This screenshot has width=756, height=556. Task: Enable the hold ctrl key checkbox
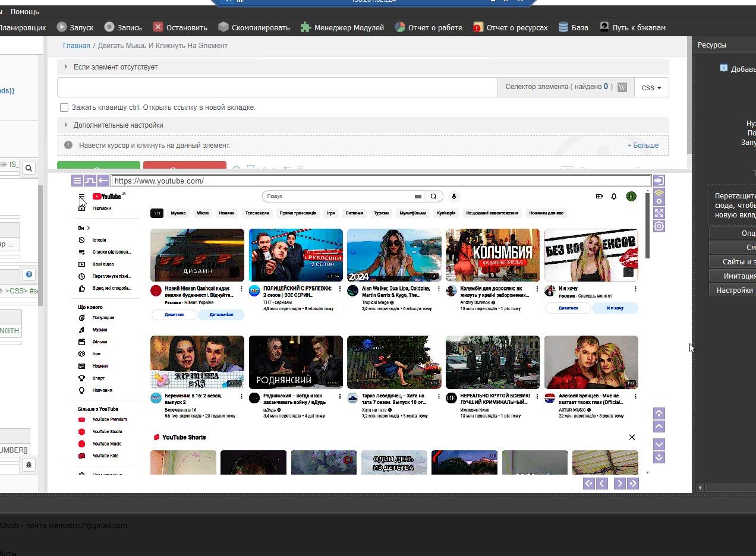64,108
